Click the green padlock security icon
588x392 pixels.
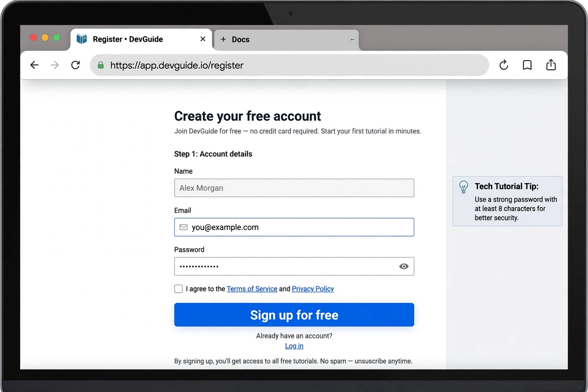pyautogui.click(x=100, y=65)
